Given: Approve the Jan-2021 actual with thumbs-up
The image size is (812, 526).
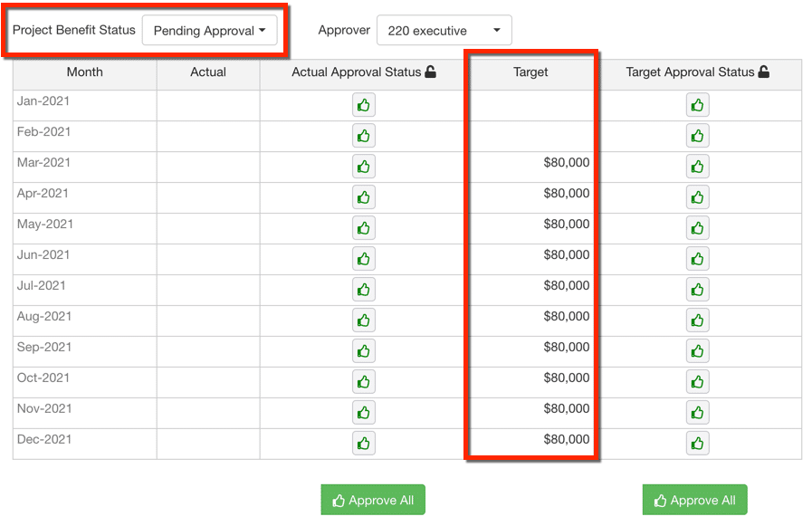Looking at the screenshot, I should [x=364, y=105].
